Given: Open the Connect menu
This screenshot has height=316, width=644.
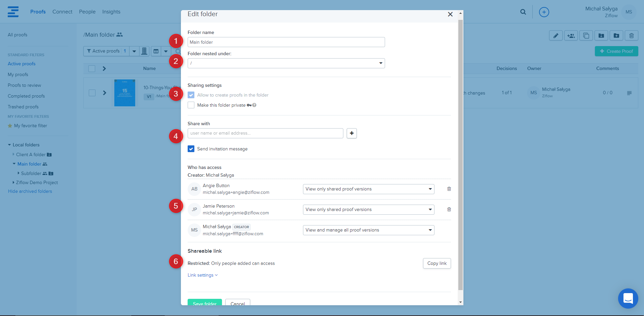Looking at the screenshot, I should pos(62,12).
